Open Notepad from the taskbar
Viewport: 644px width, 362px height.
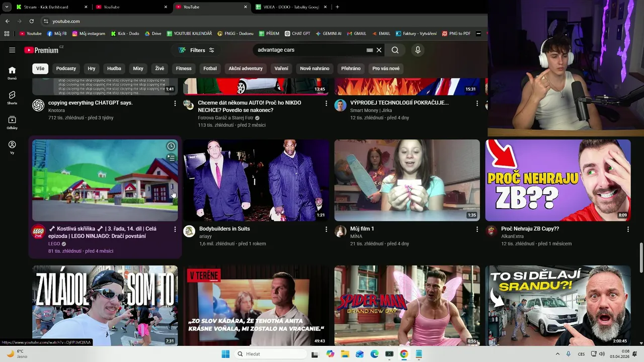click(419, 354)
